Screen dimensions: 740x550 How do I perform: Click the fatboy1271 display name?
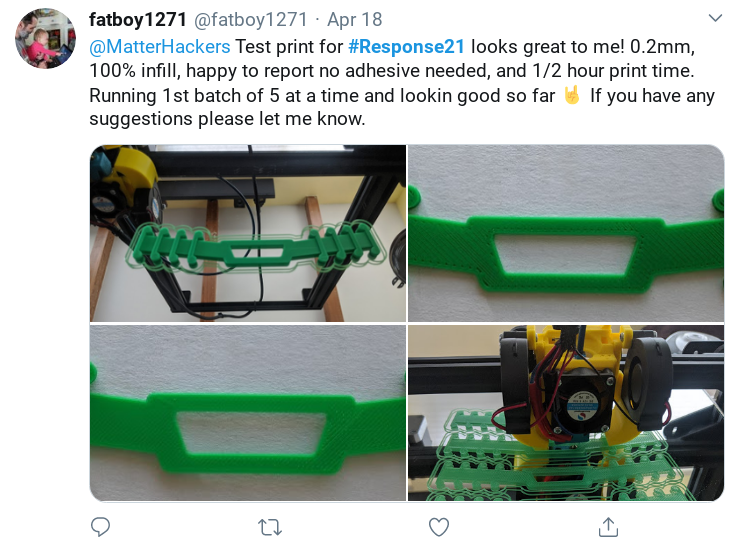pyautogui.click(x=138, y=19)
